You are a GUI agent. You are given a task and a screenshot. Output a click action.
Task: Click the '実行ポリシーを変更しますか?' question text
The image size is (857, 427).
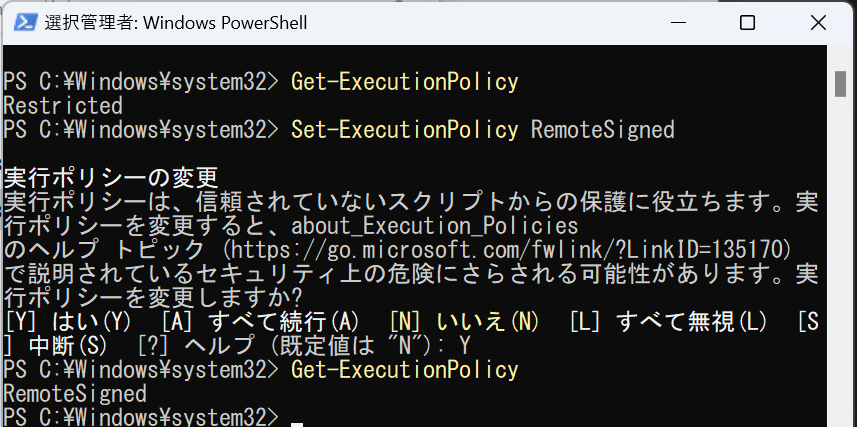[x=153, y=298]
